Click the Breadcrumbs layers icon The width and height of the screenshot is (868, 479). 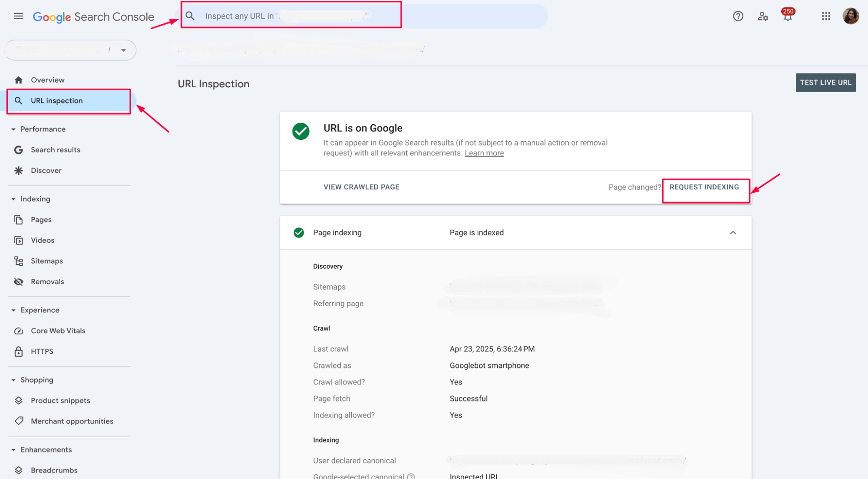click(18, 470)
